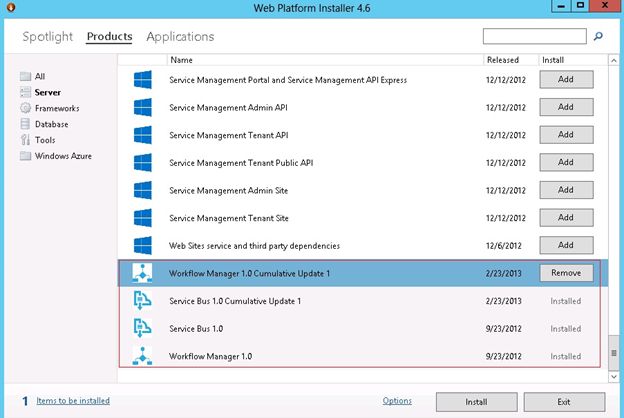Add Service Management Tenant Public API
This screenshot has width=624, height=418.
[566, 162]
